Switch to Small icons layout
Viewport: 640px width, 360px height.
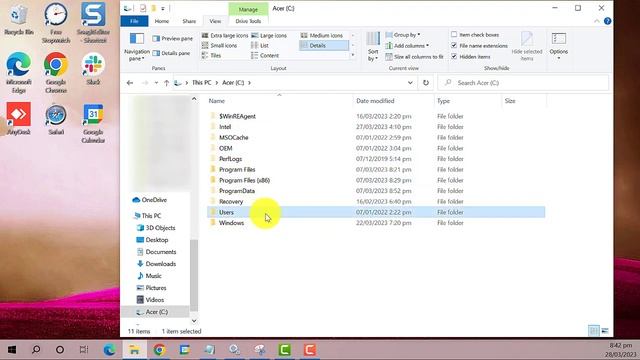[x=220, y=45]
